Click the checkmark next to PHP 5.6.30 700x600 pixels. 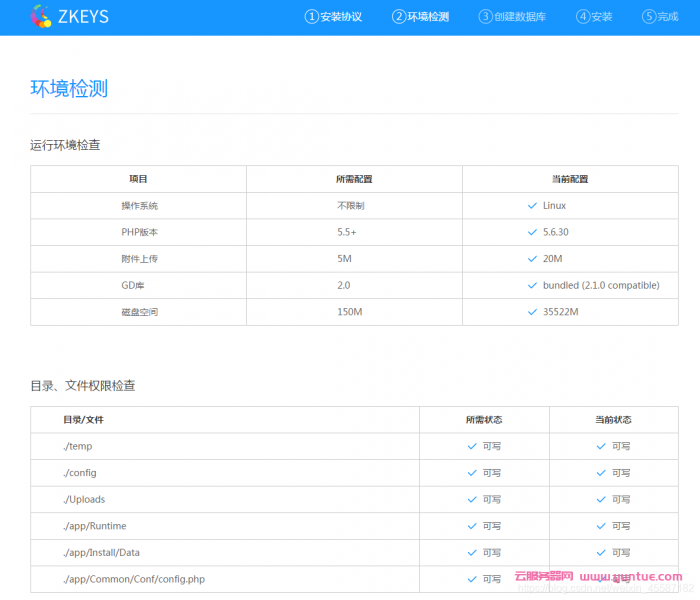click(532, 232)
